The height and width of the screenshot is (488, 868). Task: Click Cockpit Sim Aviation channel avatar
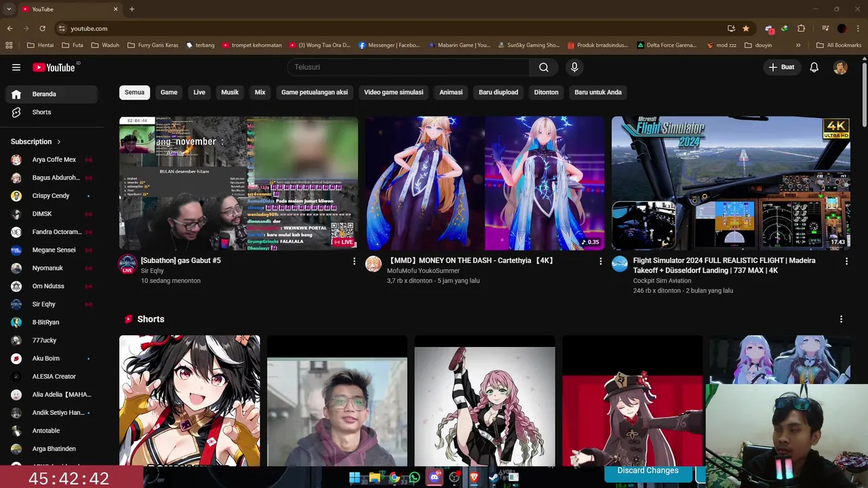point(620,264)
